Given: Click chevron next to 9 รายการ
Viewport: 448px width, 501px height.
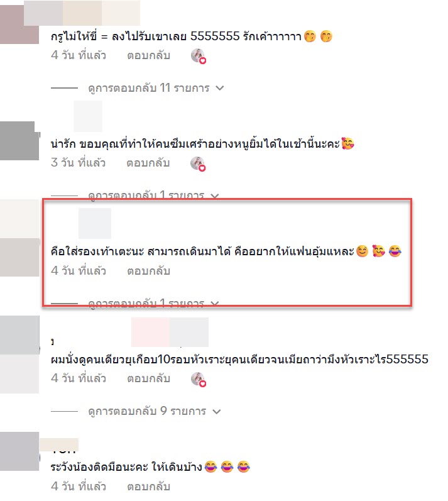Looking at the screenshot, I should tap(217, 412).
